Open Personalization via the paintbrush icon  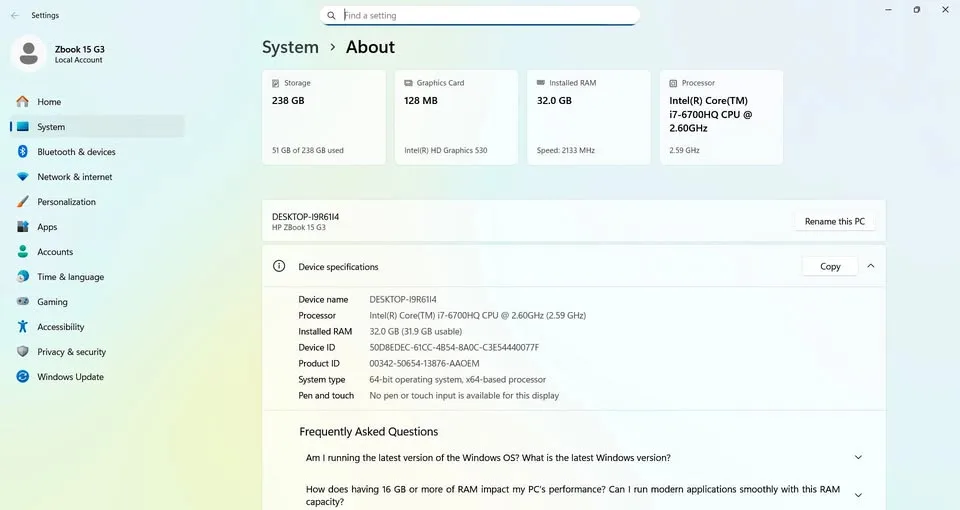(22, 202)
